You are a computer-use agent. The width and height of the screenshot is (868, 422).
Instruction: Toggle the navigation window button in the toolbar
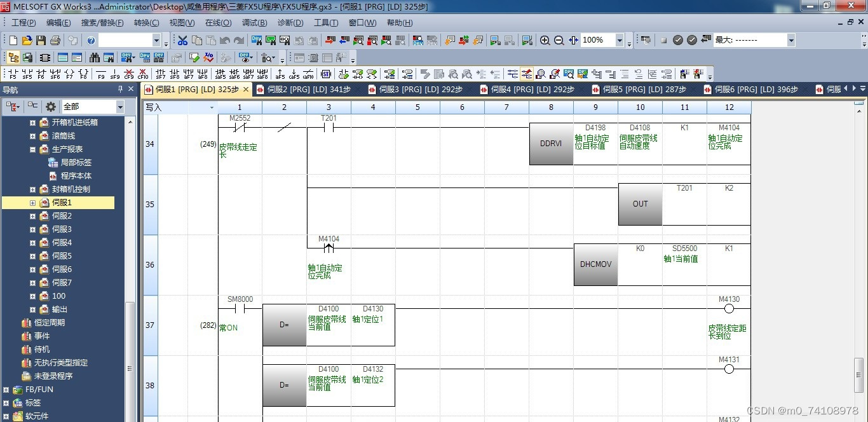(x=13, y=57)
